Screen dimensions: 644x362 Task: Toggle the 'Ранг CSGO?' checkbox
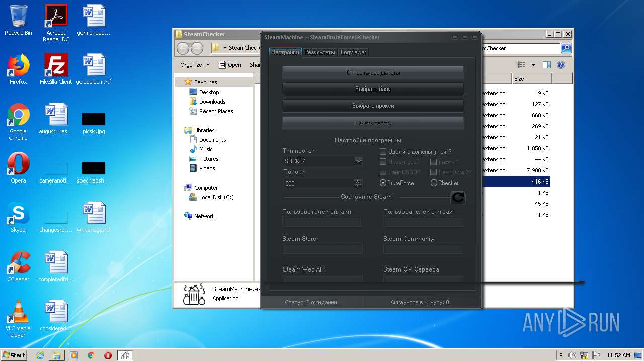pyautogui.click(x=383, y=172)
